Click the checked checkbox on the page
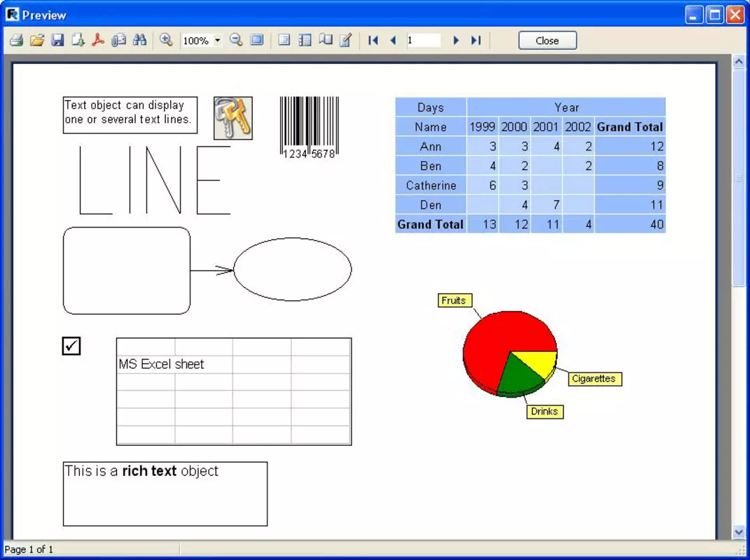 (x=71, y=346)
